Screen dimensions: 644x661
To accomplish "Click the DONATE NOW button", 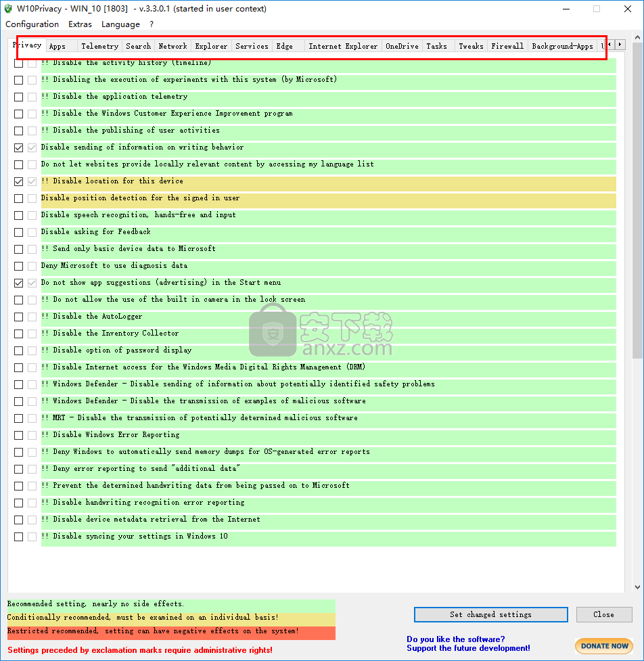I will click(604, 646).
